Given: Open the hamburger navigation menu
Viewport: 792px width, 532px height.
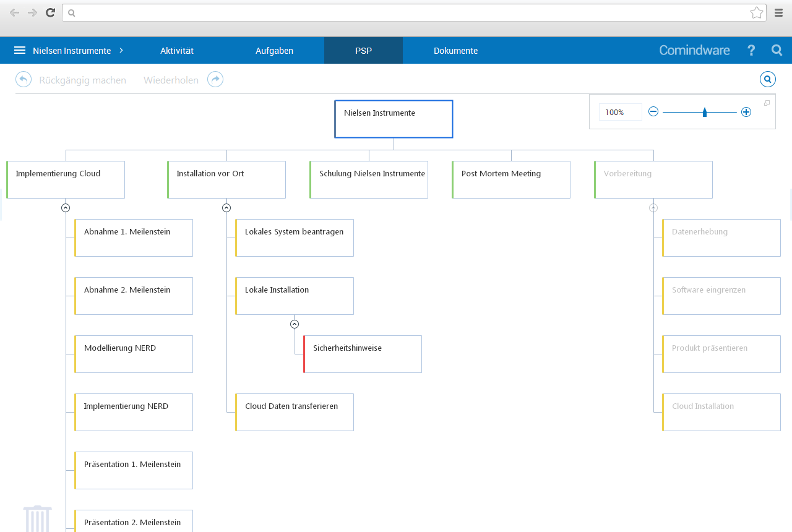Looking at the screenshot, I should (x=20, y=50).
